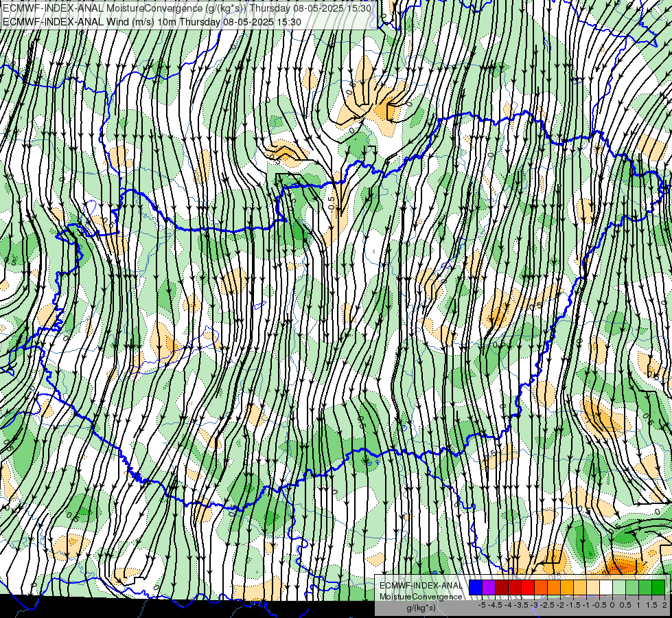Click the purple legend swatch from -5 to -4.5
672x618 pixels.
[489, 588]
